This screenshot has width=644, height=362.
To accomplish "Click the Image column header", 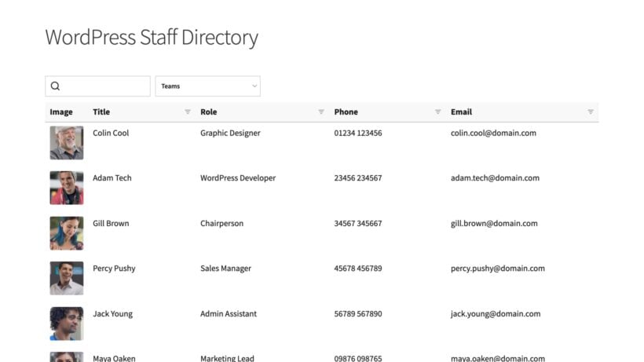I will [61, 112].
